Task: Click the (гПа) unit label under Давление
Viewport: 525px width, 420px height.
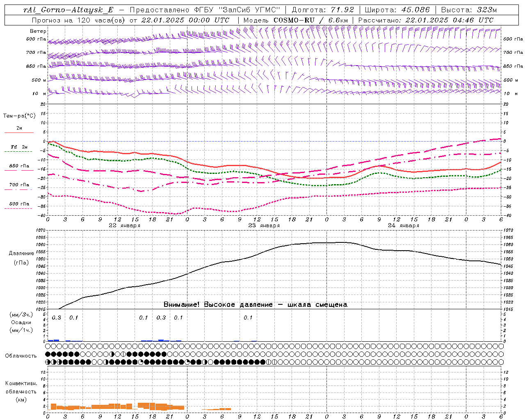Action: [x=21, y=263]
